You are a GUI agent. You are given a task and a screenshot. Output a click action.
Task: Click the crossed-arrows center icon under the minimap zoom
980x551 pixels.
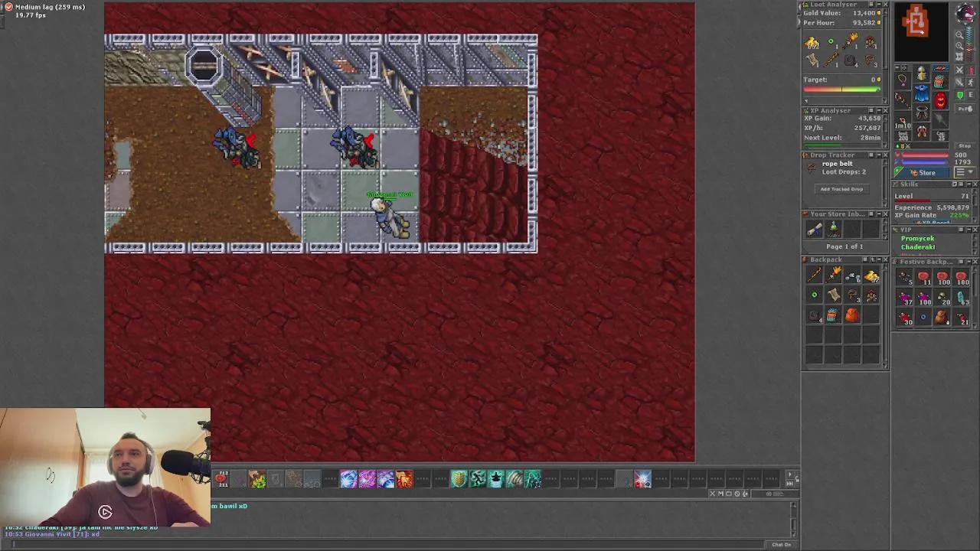959,57
